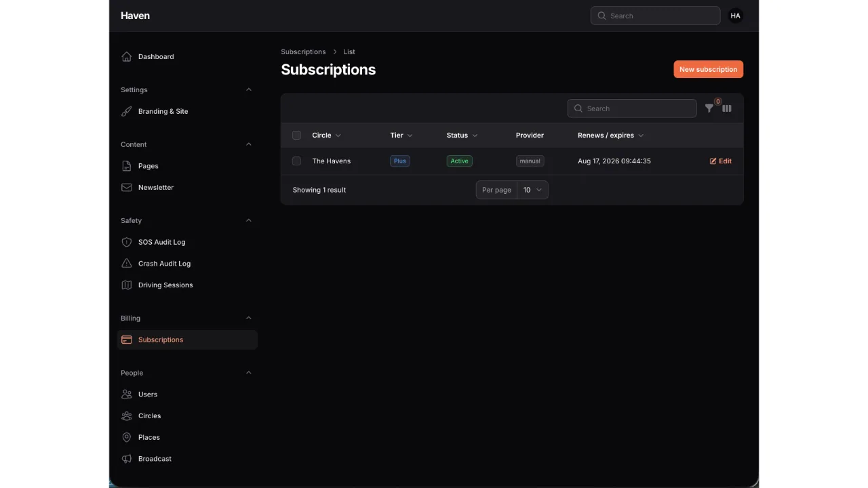The width and height of the screenshot is (868, 488).
Task: Collapse the People sidebar group
Action: [x=248, y=373]
